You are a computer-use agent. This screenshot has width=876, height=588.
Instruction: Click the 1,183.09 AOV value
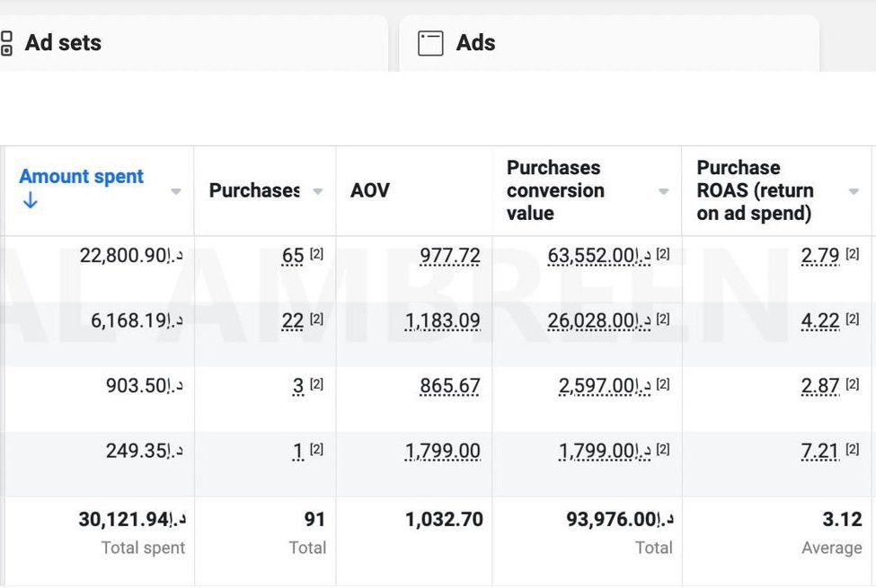pos(443,321)
